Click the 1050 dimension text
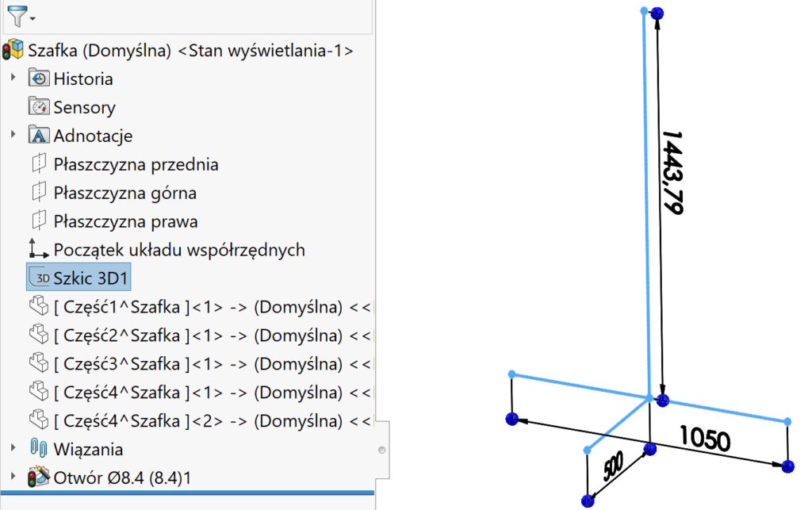 point(703,439)
